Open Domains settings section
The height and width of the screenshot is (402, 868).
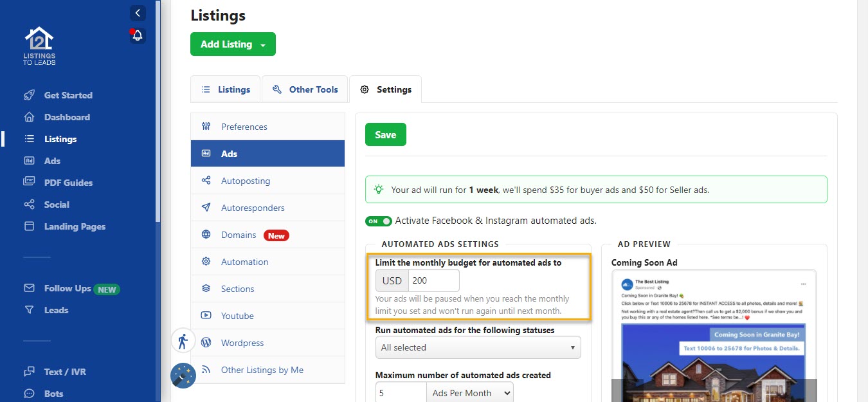coord(267,235)
